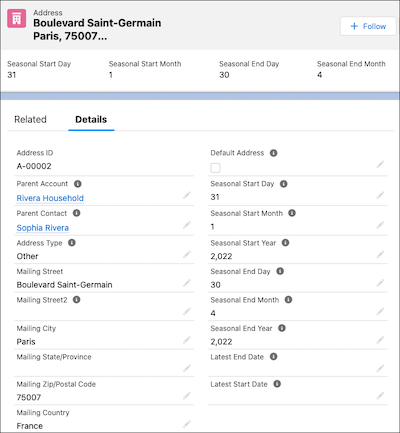Edit Seasonal End Month pencil icon
400x433 pixels.
pyautogui.click(x=380, y=312)
